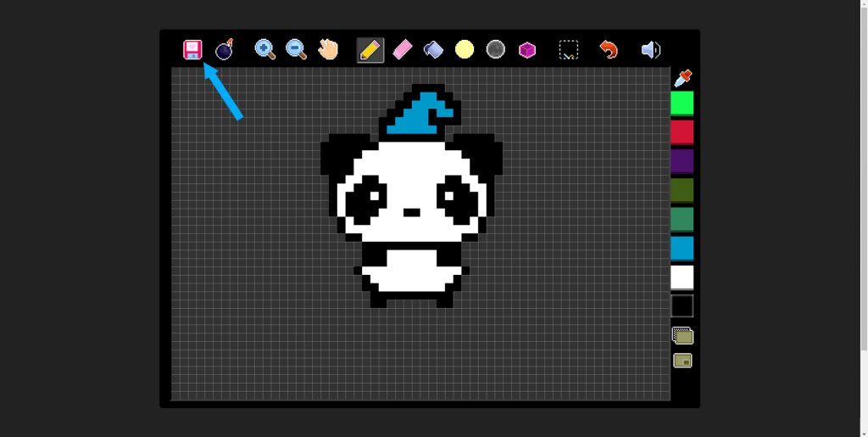Select the yellow pencil drawing tool
This screenshot has width=868, height=437.
tap(370, 50)
